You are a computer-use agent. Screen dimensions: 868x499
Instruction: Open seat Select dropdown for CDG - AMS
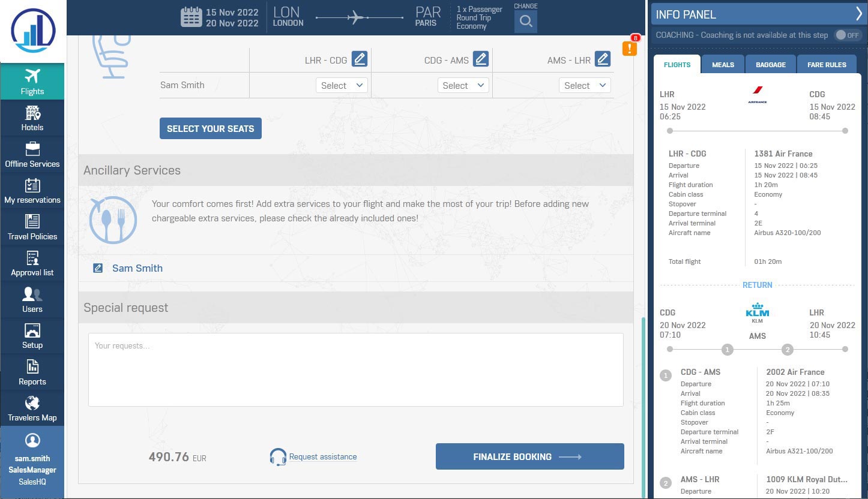(x=463, y=86)
